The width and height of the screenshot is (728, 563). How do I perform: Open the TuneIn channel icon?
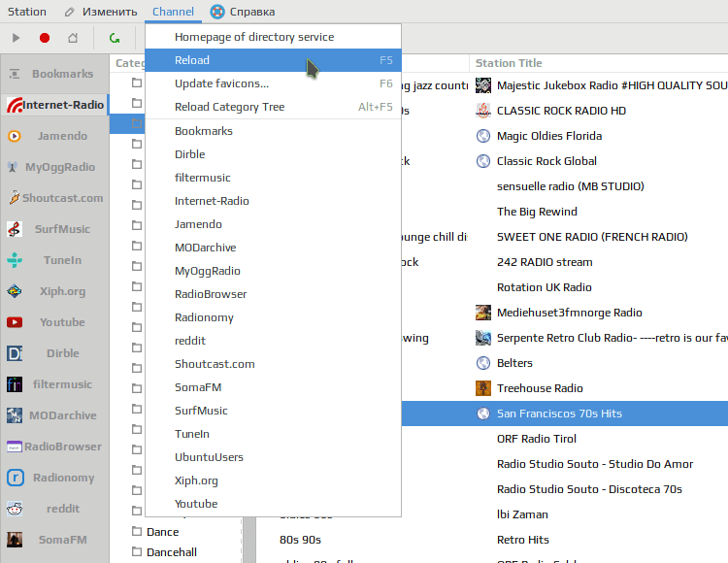tap(15, 260)
